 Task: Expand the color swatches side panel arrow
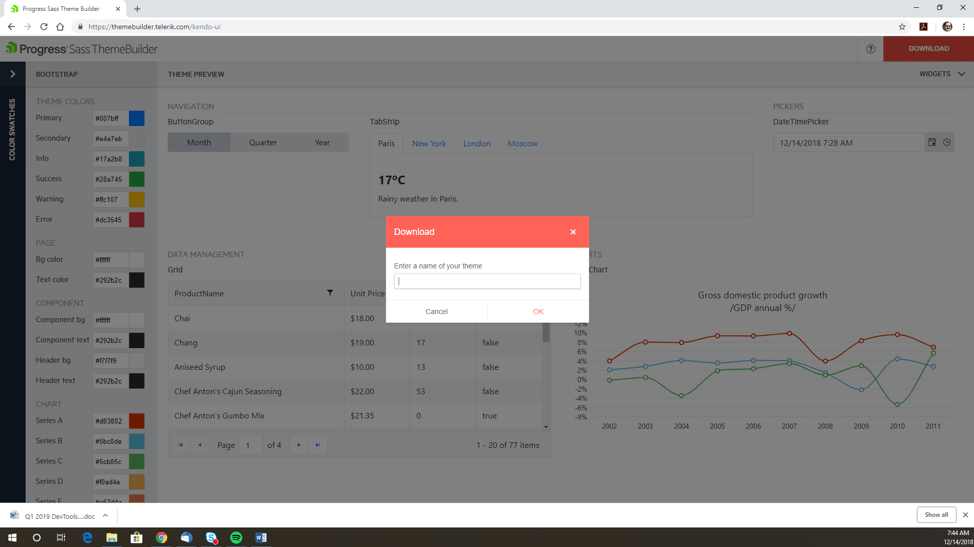(x=12, y=74)
